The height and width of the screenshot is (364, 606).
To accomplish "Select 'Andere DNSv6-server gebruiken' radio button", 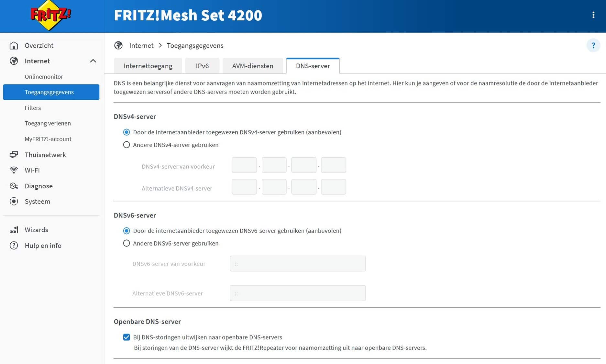I will click(x=127, y=243).
